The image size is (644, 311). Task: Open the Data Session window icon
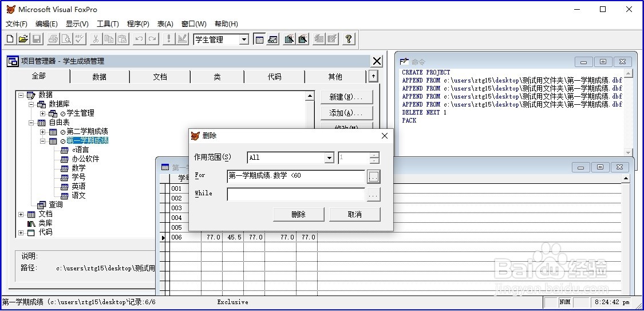(272, 39)
